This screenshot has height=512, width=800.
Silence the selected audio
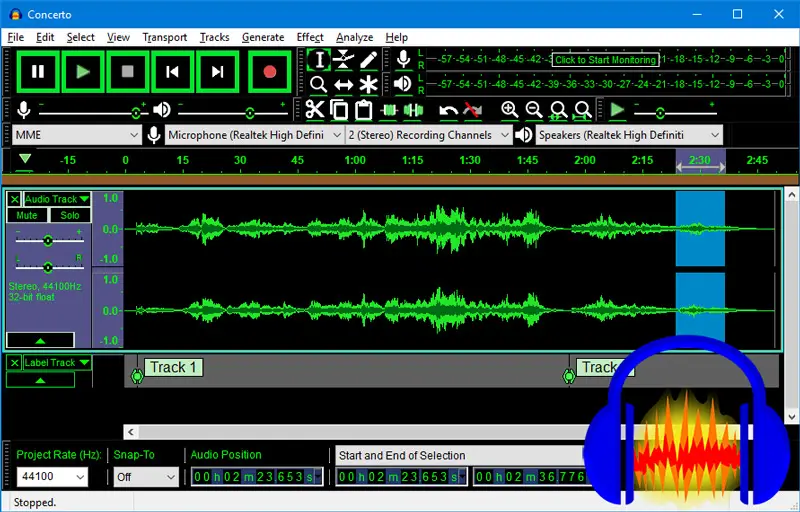tap(413, 110)
